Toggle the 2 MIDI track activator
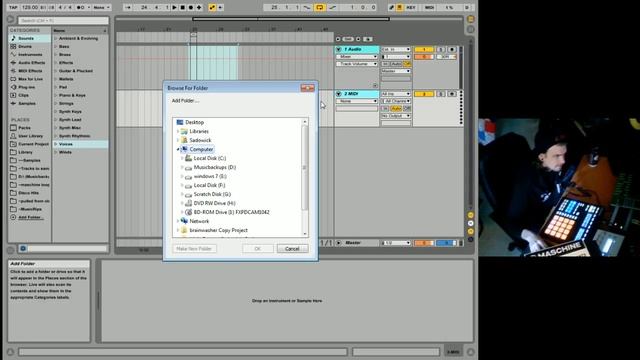This screenshot has height=360, width=640. point(424,94)
